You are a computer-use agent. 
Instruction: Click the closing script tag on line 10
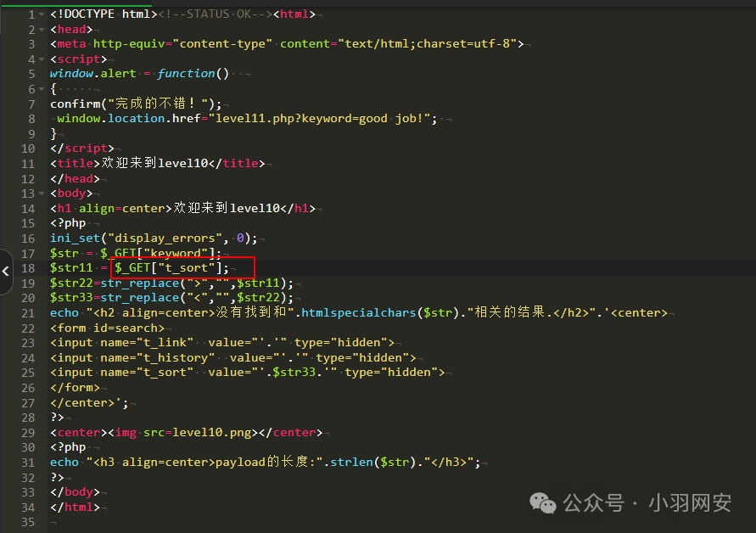82,148
